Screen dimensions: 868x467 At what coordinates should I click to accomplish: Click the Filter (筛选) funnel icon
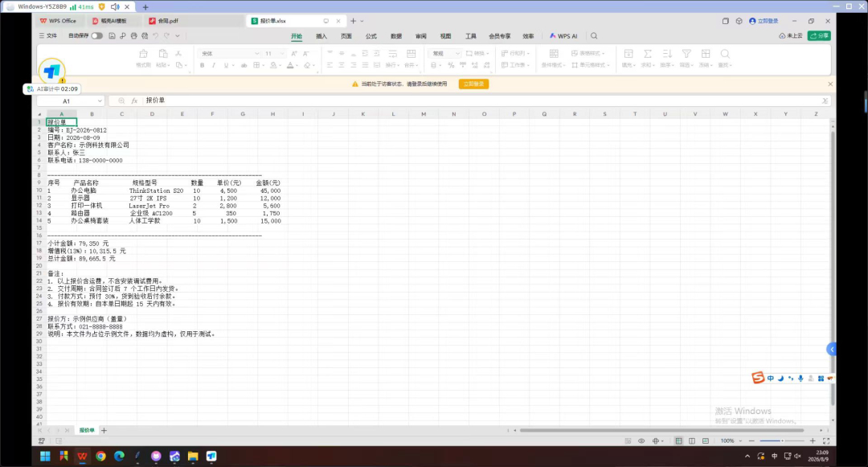[x=686, y=54]
